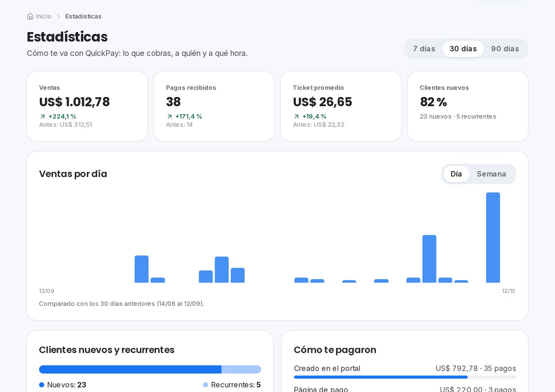The image size is (555, 392).
Task: Click the light blue dot beside Recurrentes legend
Action: coord(205,385)
